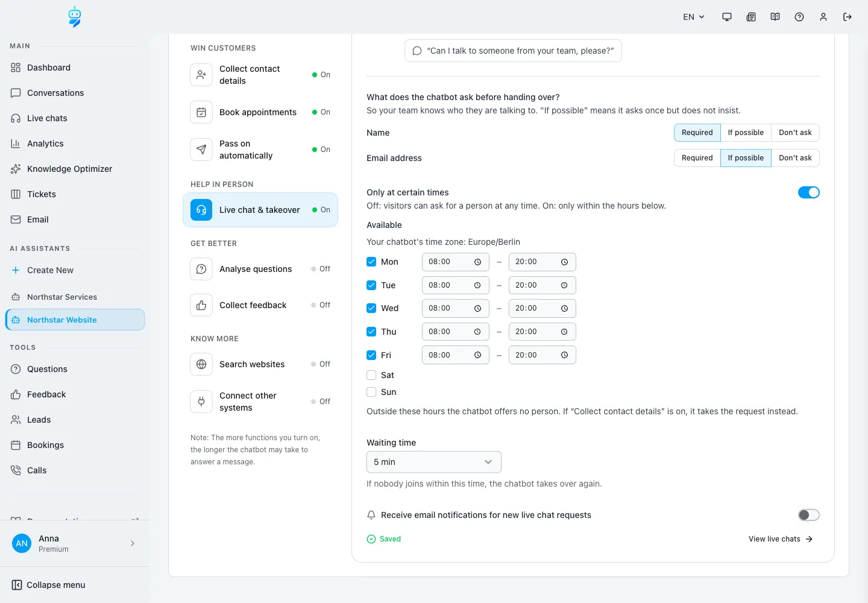Set Email address to Required
The width and height of the screenshot is (868, 603).
click(x=697, y=158)
